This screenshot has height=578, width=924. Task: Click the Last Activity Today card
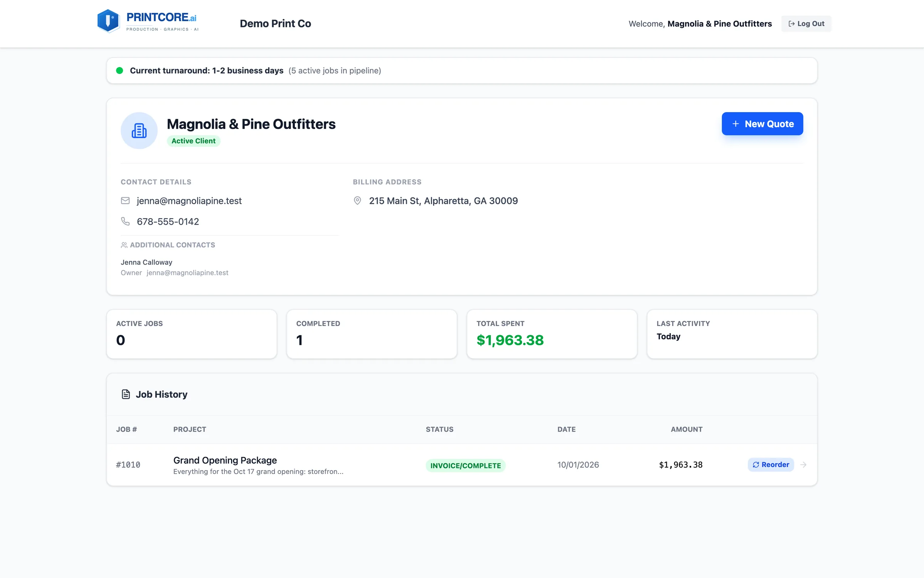click(732, 334)
